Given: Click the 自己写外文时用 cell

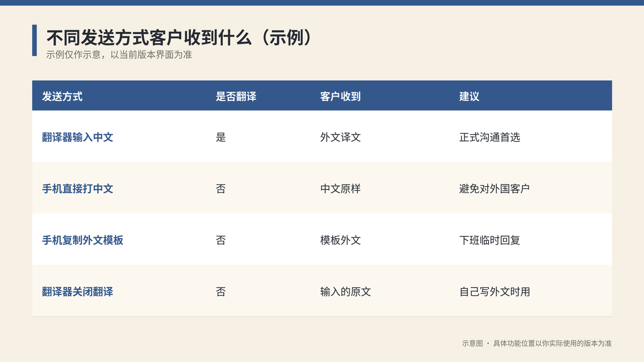Looking at the screenshot, I should 495,292.
